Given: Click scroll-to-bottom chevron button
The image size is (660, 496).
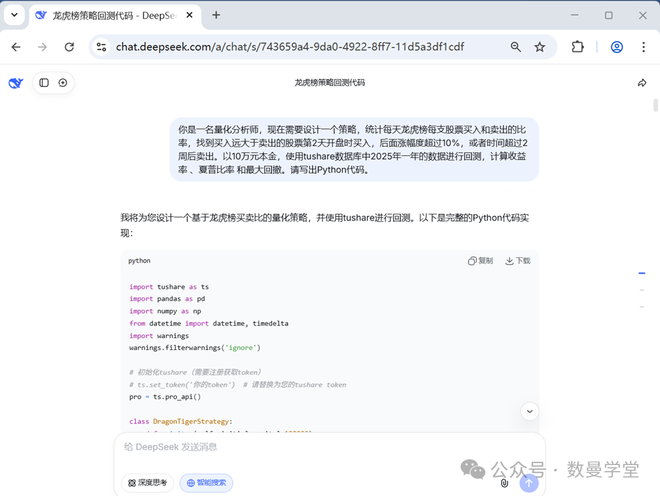Looking at the screenshot, I should tap(530, 411).
